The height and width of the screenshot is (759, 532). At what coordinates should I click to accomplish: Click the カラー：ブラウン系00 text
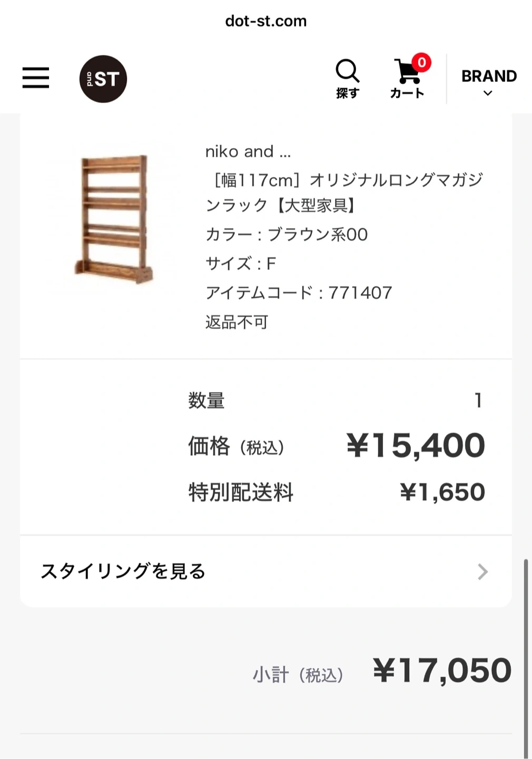287,235
